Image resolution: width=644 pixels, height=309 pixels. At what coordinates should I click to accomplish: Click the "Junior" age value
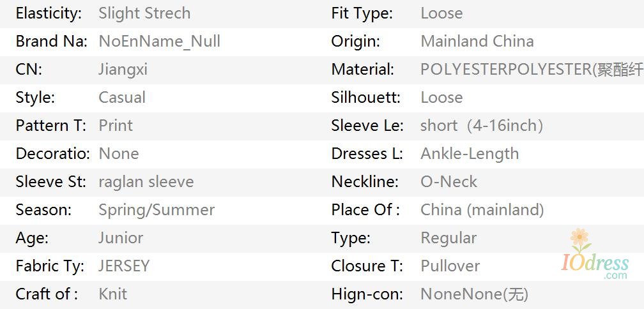[121, 238]
